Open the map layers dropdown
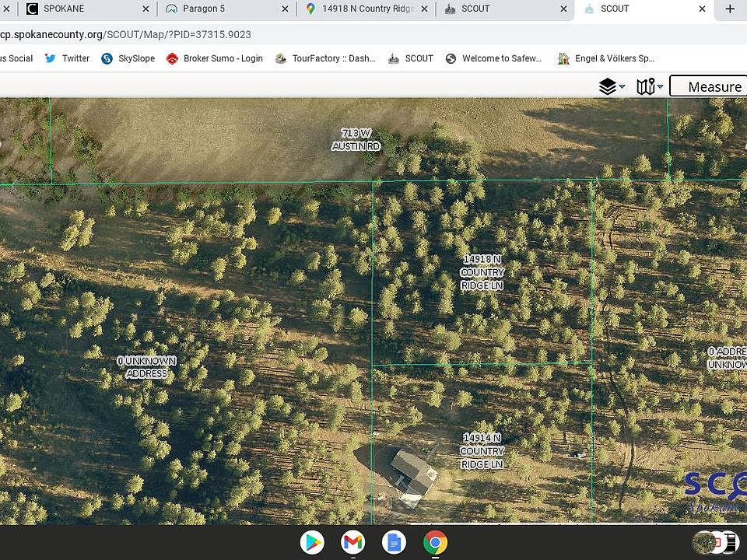Viewport: 747px width, 560px height. [x=612, y=86]
